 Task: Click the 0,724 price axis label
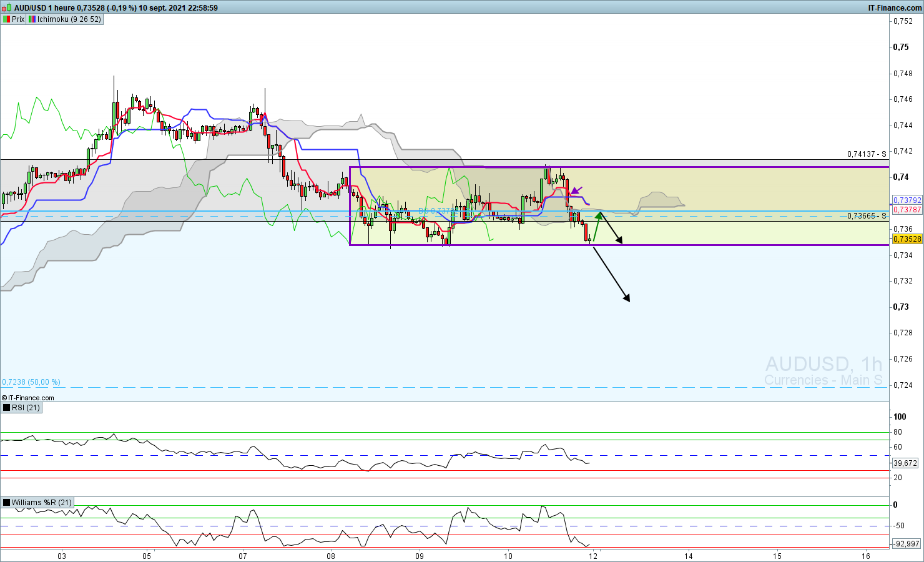(903, 385)
